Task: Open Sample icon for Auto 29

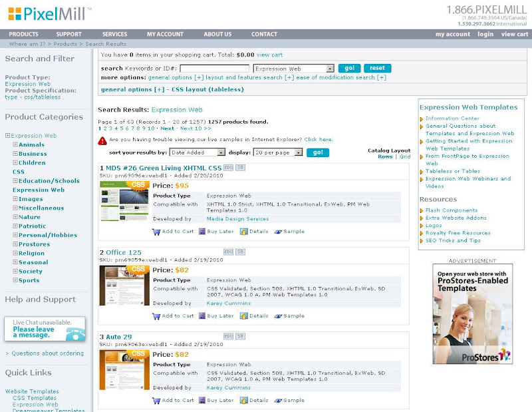Action: tap(278, 401)
